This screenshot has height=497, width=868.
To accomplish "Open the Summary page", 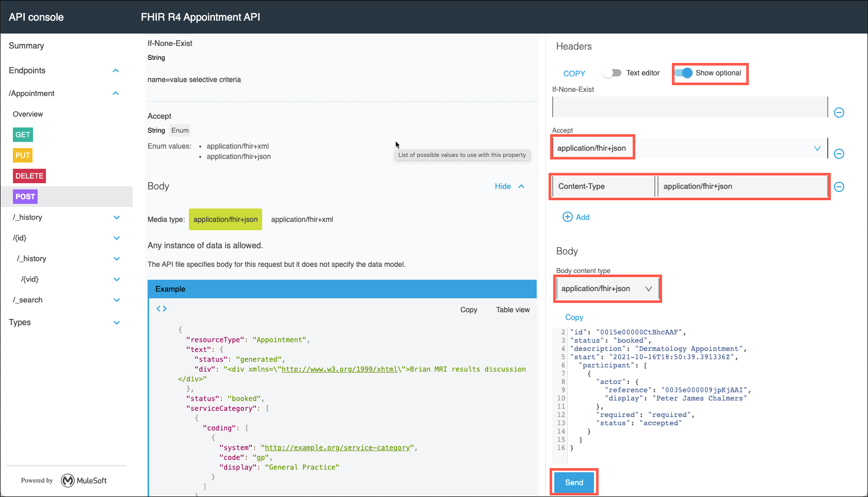I will pyautogui.click(x=26, y=46).
